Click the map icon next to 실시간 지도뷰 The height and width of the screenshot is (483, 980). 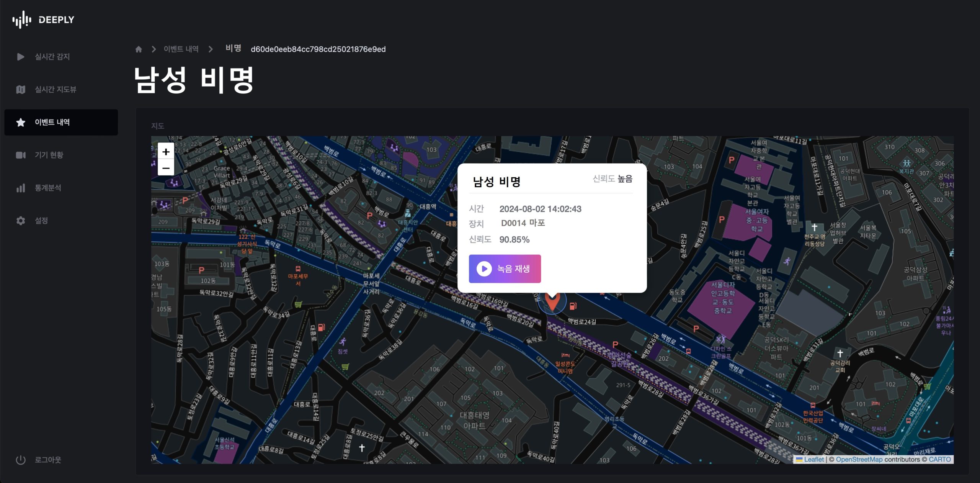(21, 89)
